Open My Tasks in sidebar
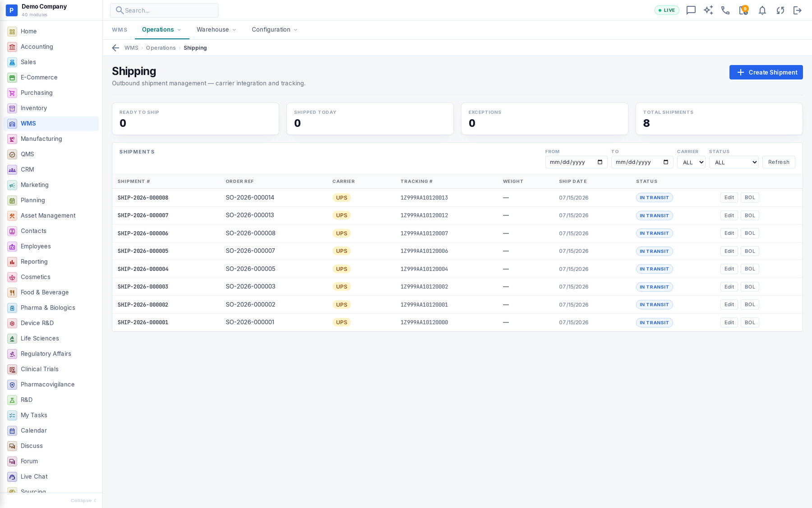The width and height of the screenshot is (812, 508). (51, 415)
